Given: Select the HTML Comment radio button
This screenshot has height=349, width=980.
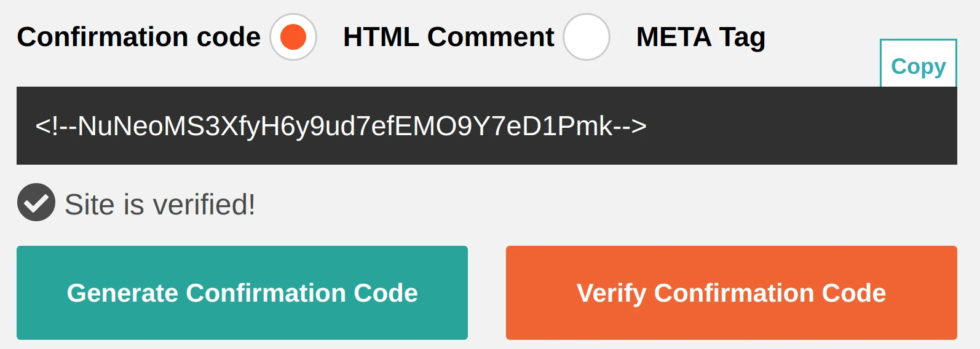Looking at the screenshot, I should click(x=293, y=37).
